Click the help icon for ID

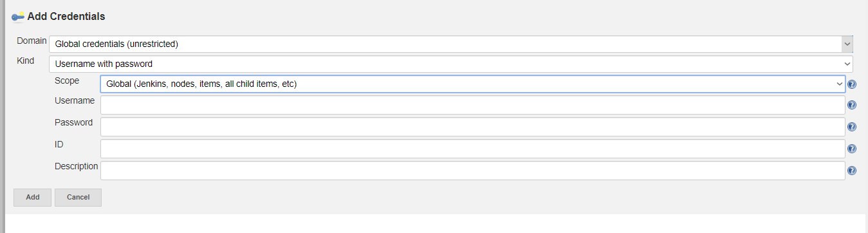pos(852,149)
